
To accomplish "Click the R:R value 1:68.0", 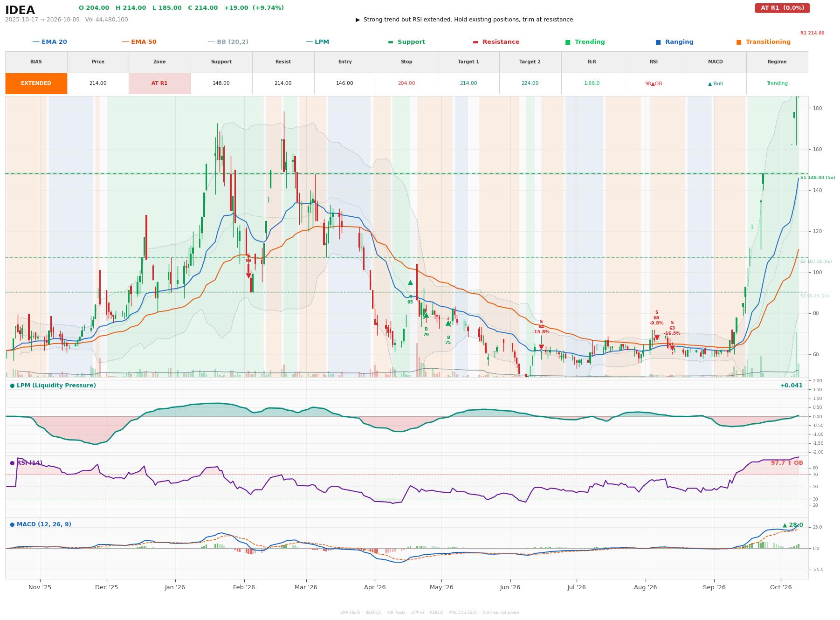I will (592, 83).
